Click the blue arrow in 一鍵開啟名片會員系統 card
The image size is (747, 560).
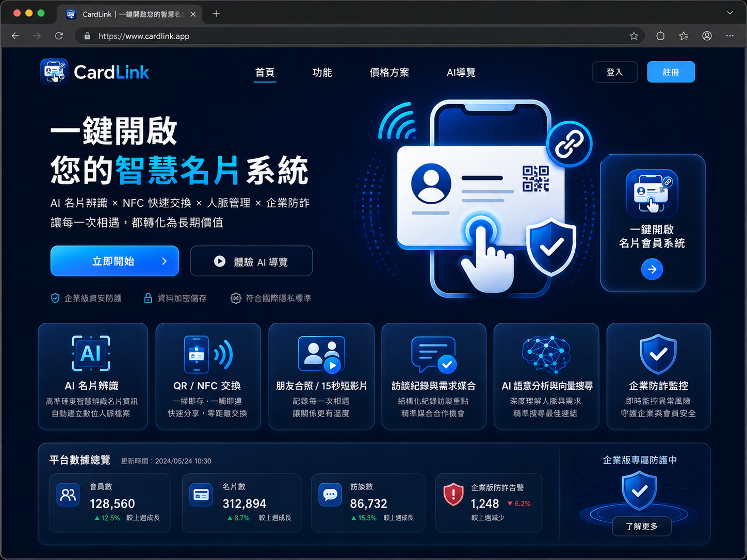pos(652,269)
